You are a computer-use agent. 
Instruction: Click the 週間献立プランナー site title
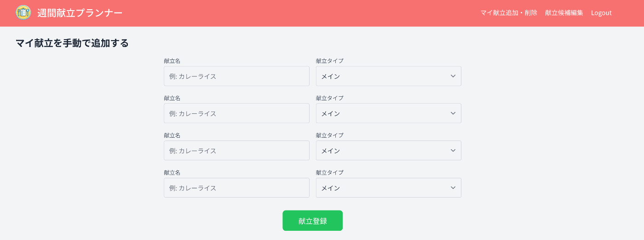coord(80,13)
